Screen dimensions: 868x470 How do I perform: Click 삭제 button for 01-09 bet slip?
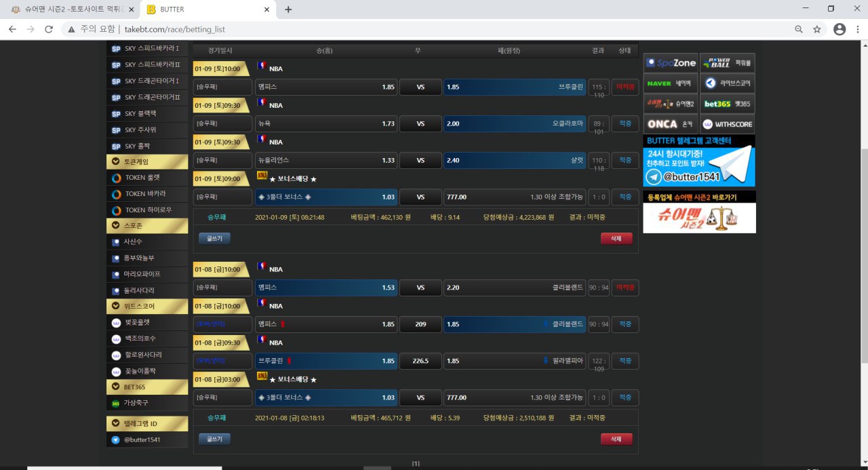616,238
